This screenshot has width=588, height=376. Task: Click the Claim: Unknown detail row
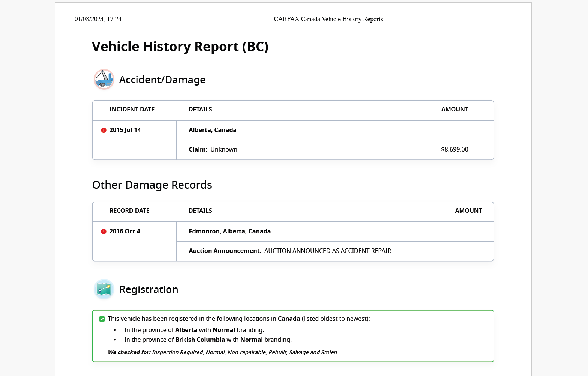coord(213,149)
